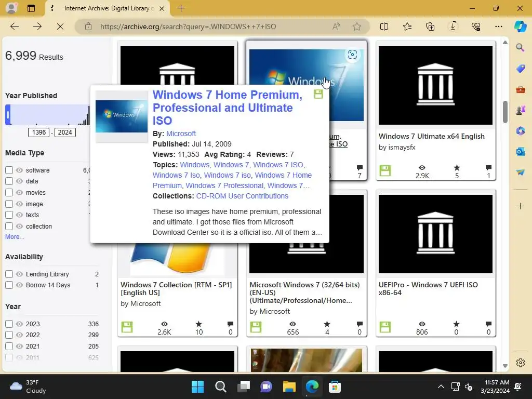Open the tab actions menu icon

click(x=31, y=8)
